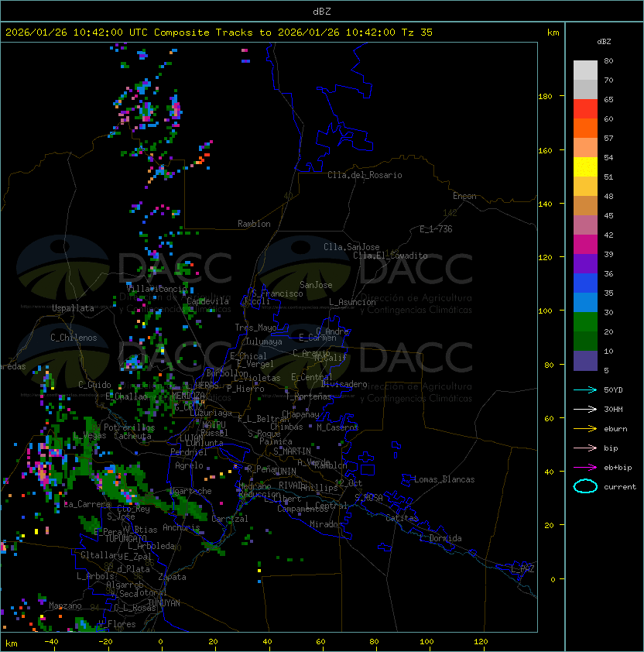
Task: Click the mauve 42–45 dBZ swatch
Action: click(585, 225)
